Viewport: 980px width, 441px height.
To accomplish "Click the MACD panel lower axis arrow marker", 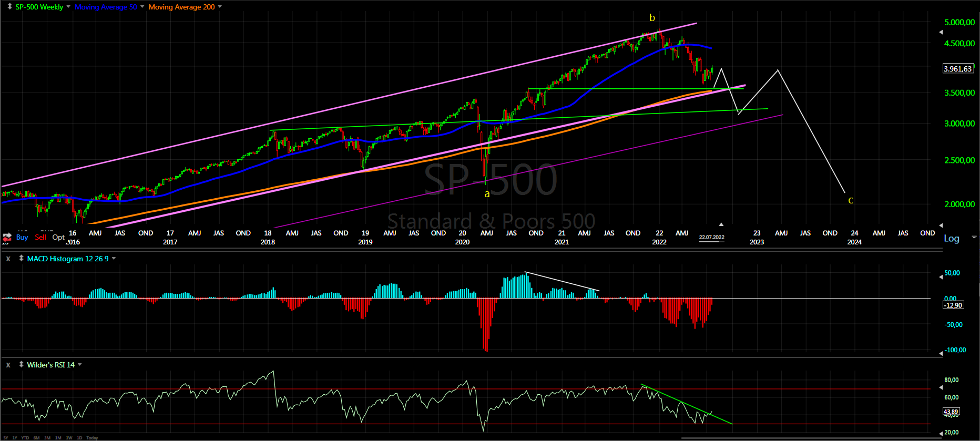I will pos(941,353).
